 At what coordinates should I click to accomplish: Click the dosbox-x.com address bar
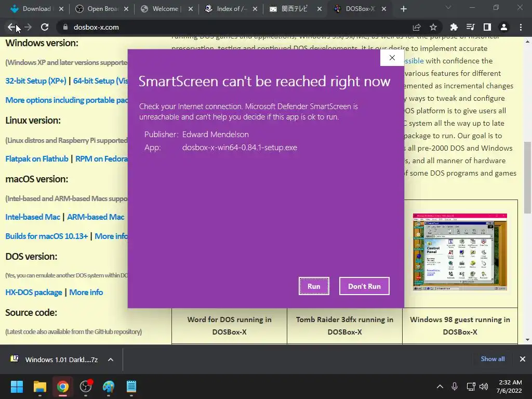point(234,27)
